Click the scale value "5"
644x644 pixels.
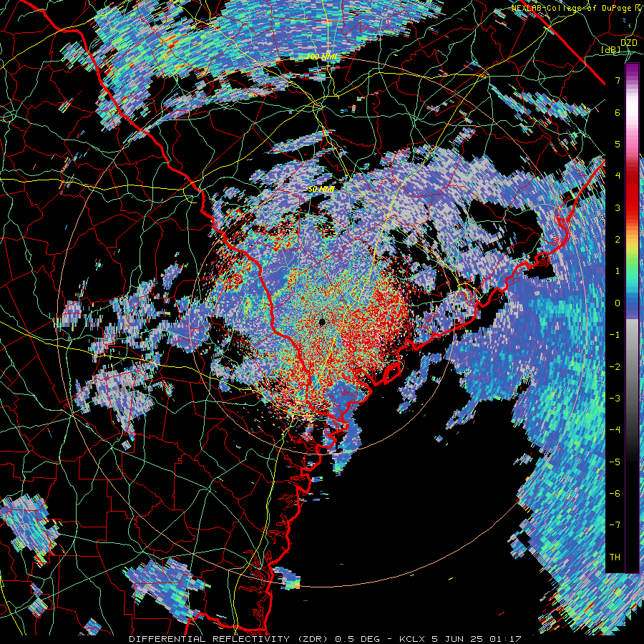618,144
